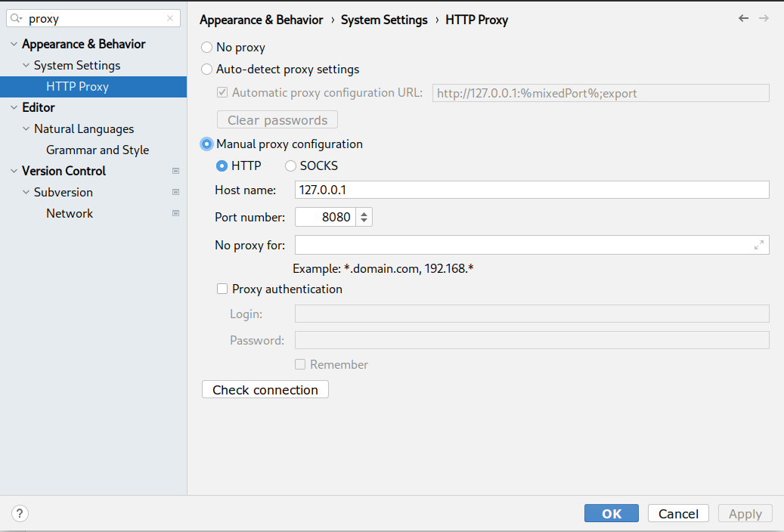Collapse the Editor tree node
The image size is (784, 532).
[14, 108]
